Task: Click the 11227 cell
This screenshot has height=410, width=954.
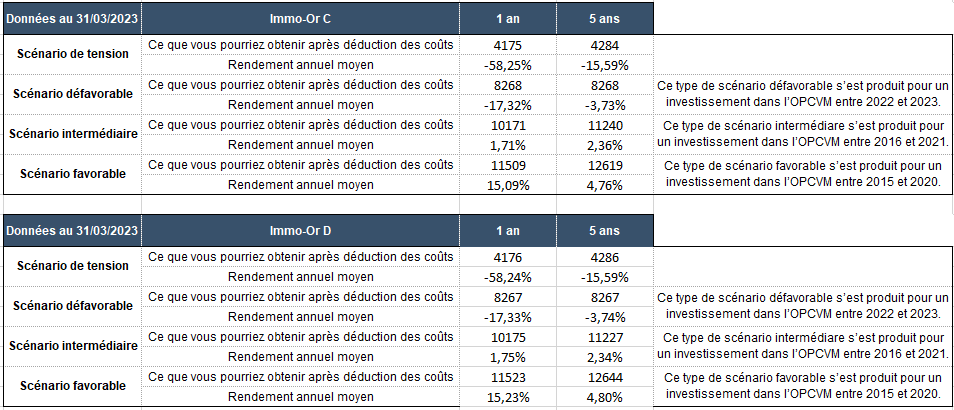Action: pos(605,337)
